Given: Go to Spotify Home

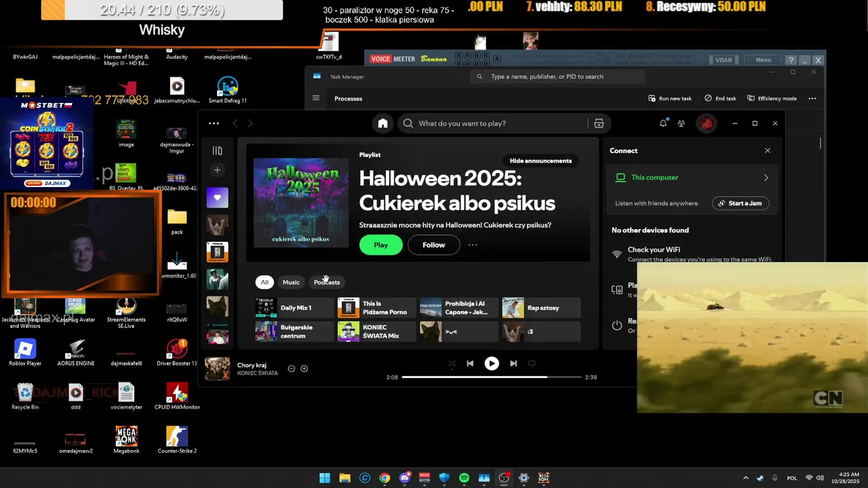Looking at the screenshot, I should [382, 123].
